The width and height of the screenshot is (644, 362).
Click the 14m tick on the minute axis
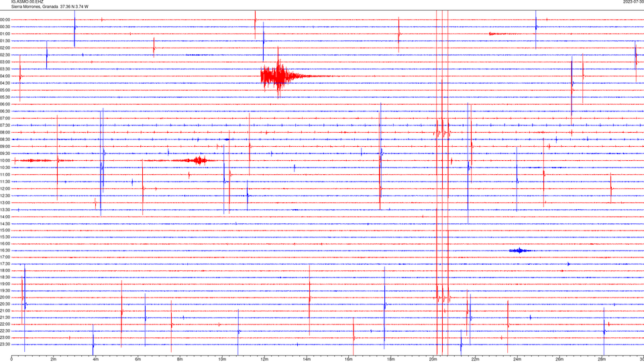pyautogui.click(x=307, y=359)
